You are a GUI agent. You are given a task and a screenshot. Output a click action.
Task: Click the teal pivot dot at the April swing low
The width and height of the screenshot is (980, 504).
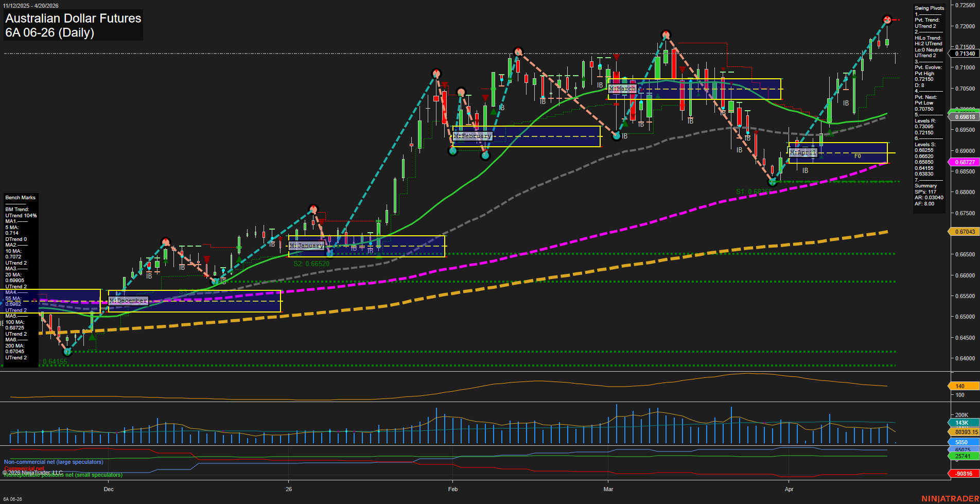(772, 181)
